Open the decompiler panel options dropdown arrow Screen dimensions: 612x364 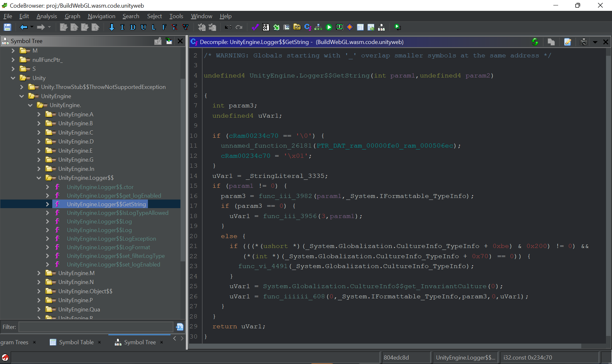pyautogui.click(x=595, y=42)
